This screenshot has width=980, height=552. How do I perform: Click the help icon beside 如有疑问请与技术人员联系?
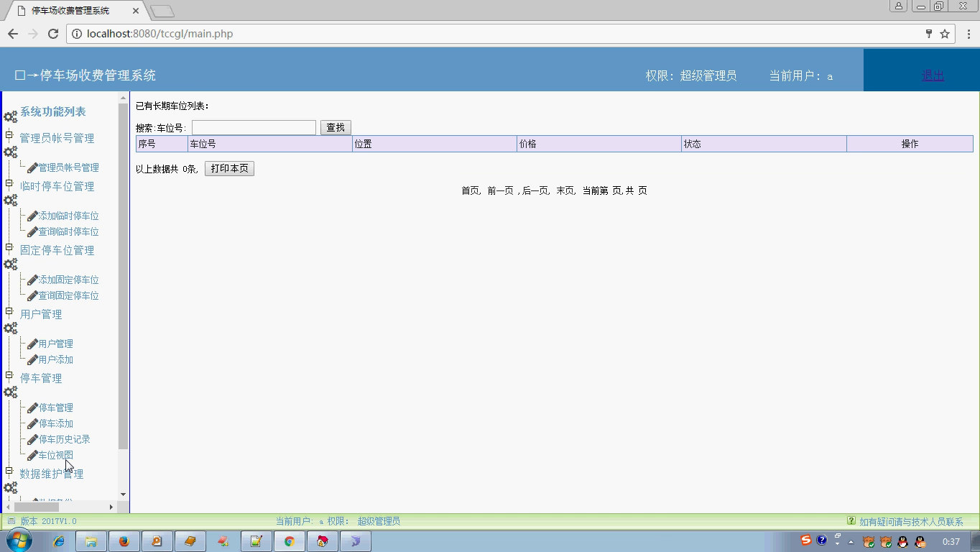851,521
